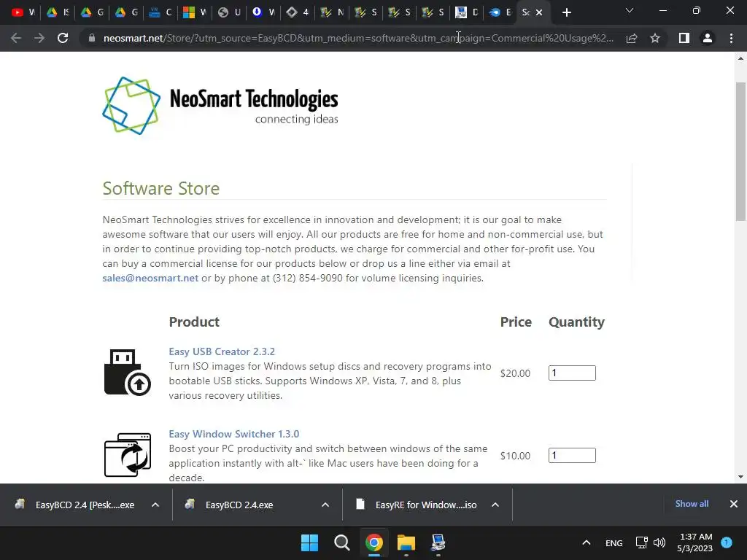Screen dimensions: 747x560
Task: Open the EasyRE for Window...iso download
Action: pyautogui.click(x=415, y=505)
